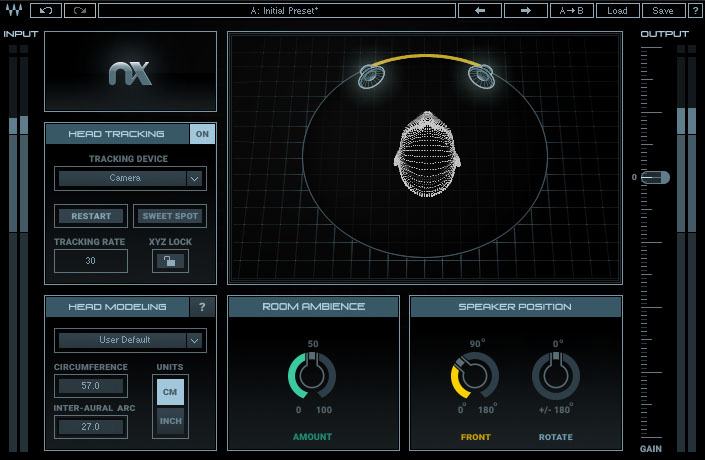The height and width of the screenshot is (460, 705).
Task: Open the Initial Preset name menu
Action: click(x=277, y=11)
